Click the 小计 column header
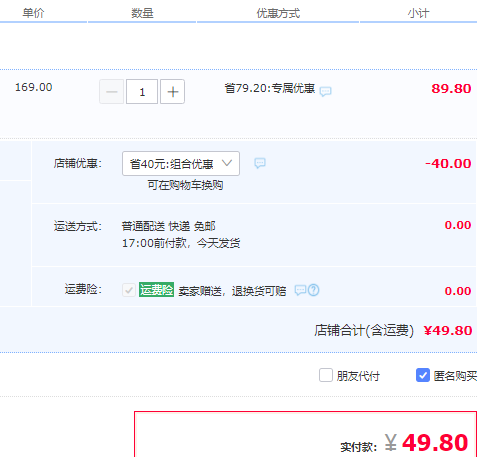This screenshot has height=457, width=495. tap(418, 13)
